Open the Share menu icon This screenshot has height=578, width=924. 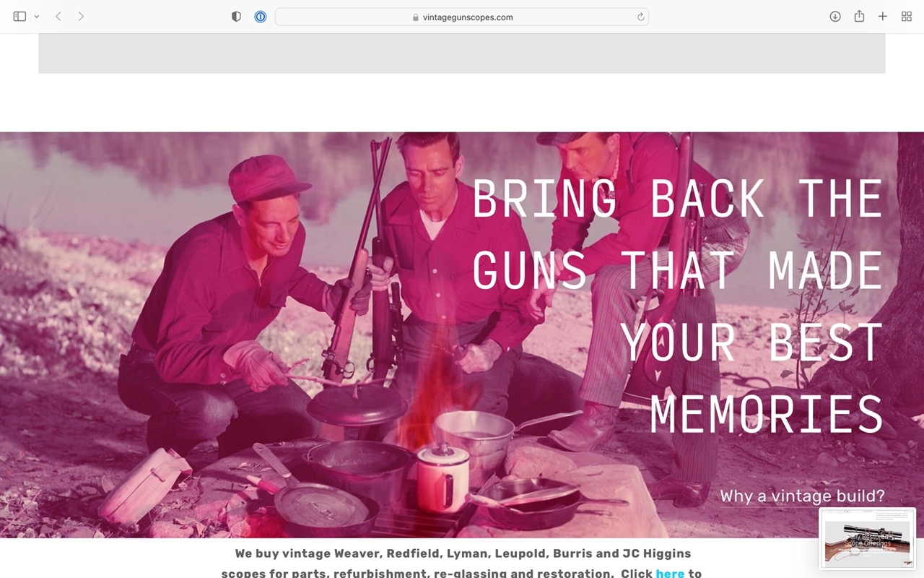[x=859, y=17]
